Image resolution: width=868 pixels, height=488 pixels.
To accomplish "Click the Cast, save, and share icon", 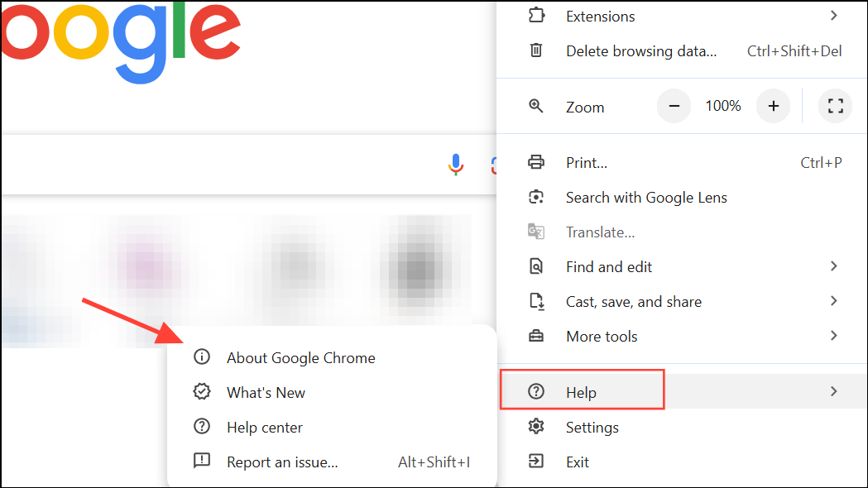I will click(x=537, y=302).
